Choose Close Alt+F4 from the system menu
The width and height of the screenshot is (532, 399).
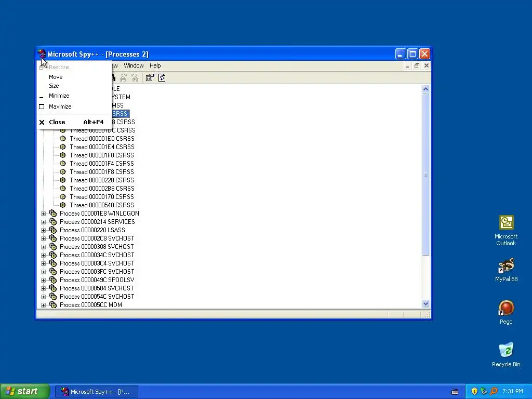74,122
